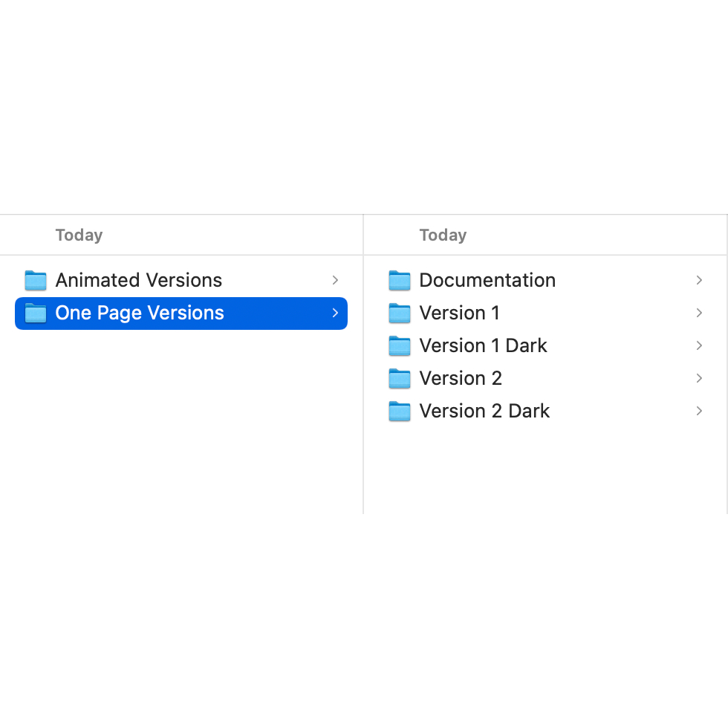Select the Version 2 Dark folder icon
Image resolution: width=728 pixels, height=728 pixels.
tap(400, 411)
